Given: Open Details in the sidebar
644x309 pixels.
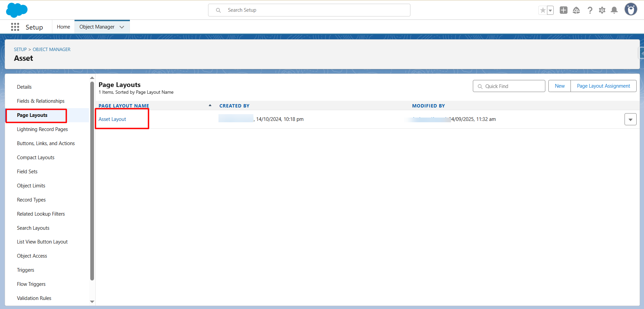Looking at the screenshot, I should point(24,87).
